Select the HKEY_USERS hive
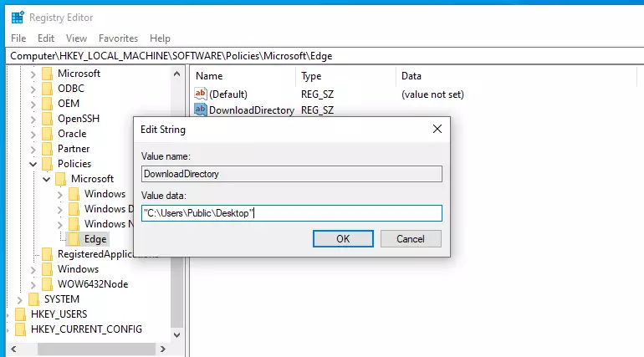Viewport: 644px width, 357px height. point(59,314)
